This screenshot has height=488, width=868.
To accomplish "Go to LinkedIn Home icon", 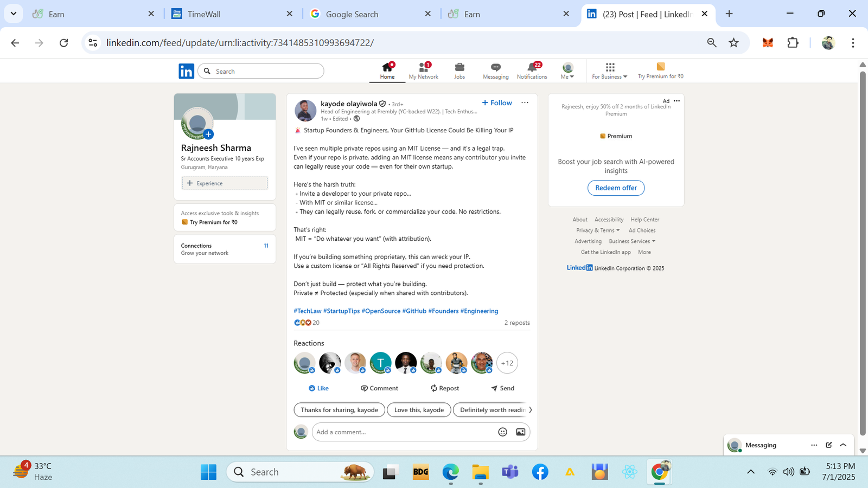I will point(387,70).
